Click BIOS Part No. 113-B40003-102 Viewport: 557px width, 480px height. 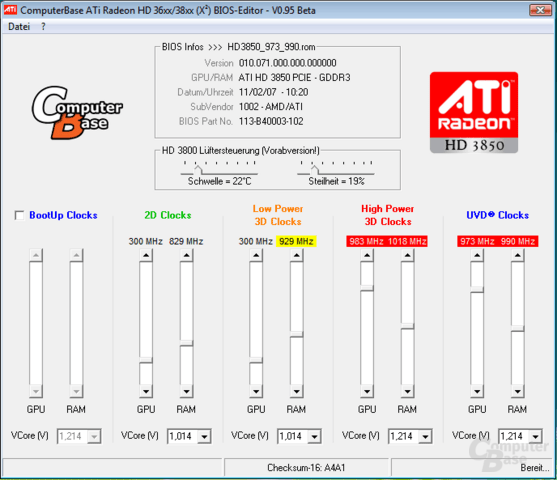pos(271,122)
